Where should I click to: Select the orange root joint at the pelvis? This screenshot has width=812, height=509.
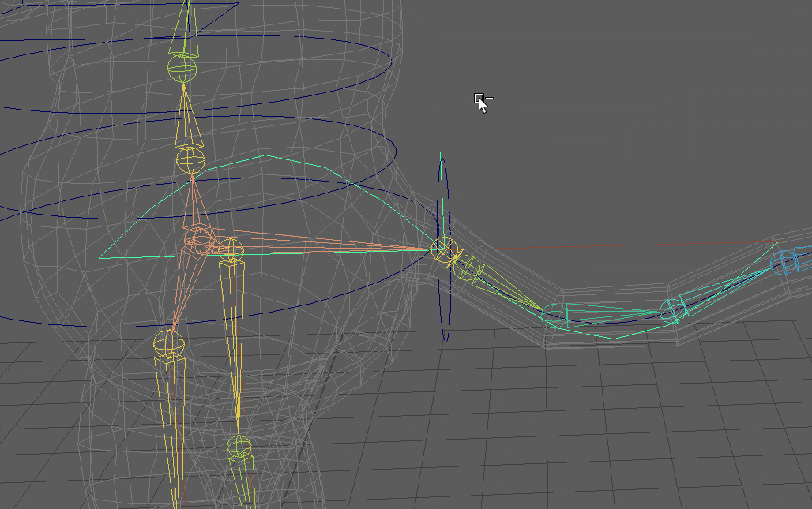pyautogui.click(x=198, y=241)
